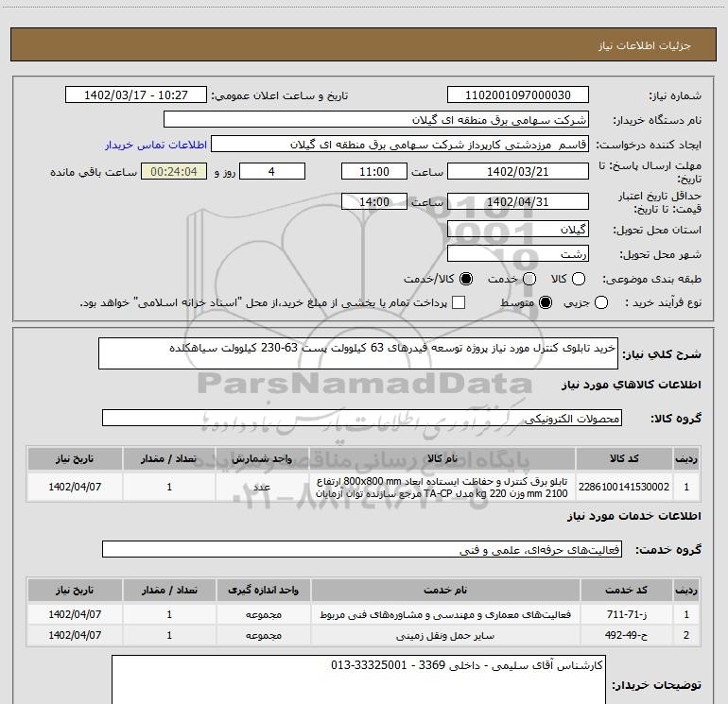Screen dimensions: 728x704
Task: Click the date cell in the ج-49-492 row
Action: (75, 635)
